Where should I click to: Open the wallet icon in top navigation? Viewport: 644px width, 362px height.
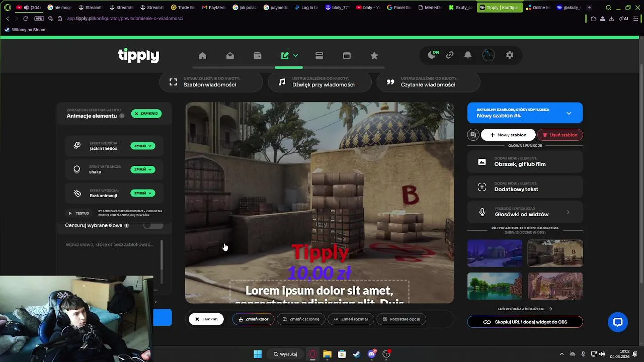(258, 56)
